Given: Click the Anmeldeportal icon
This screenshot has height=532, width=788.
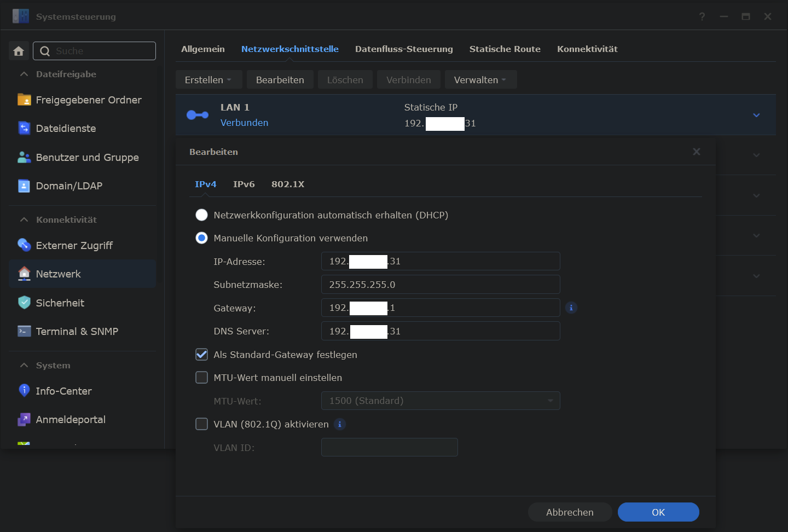Looking at the screenshot, I should (24, 419).
